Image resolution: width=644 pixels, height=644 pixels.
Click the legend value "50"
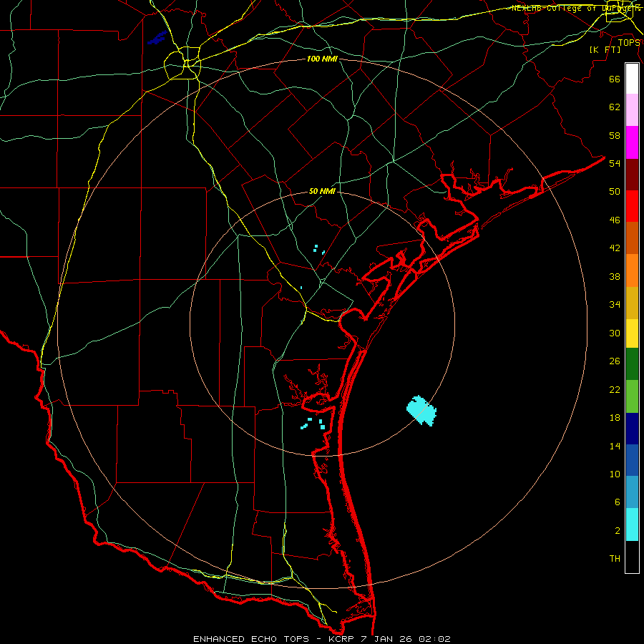(x=615, y=192)
